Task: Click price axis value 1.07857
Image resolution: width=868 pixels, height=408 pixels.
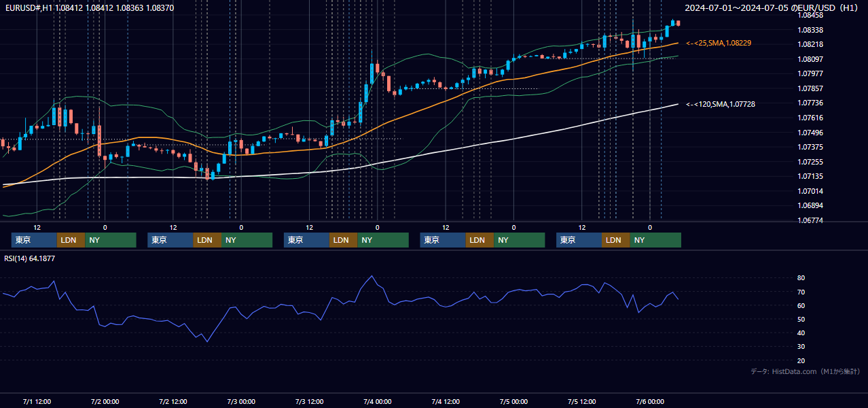Action: pyautogui.click(x=810, y=88)
